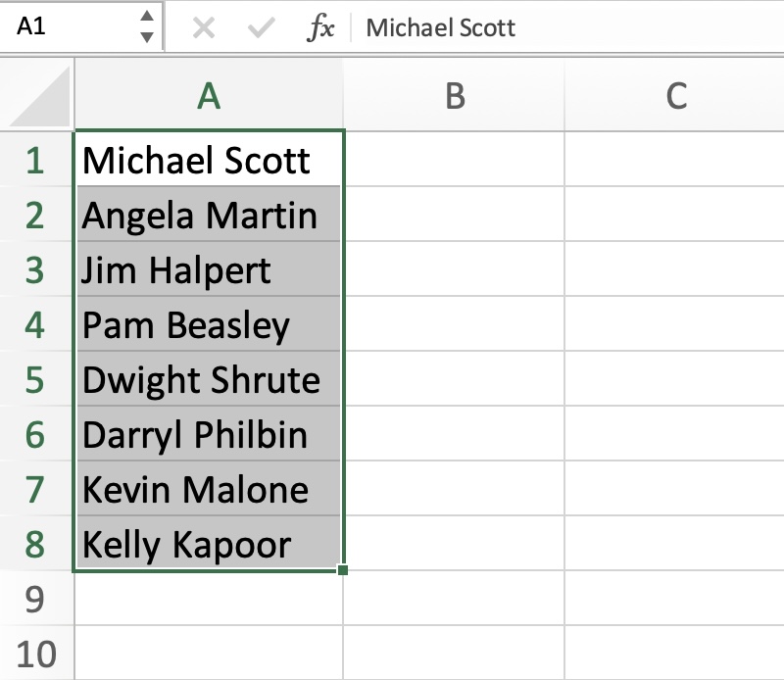The image size is (784, 680).
Task: Select column A header
Action: tap(209, 95)
